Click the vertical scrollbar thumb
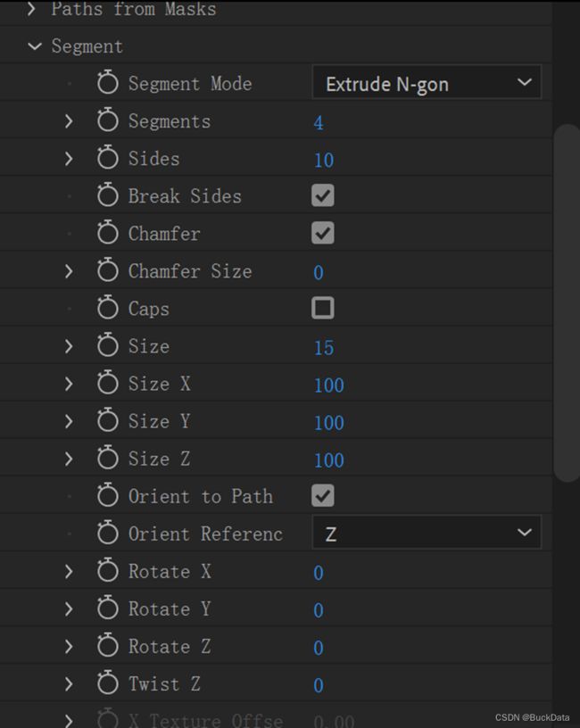580x728 pixels. (x=567, y=302)
